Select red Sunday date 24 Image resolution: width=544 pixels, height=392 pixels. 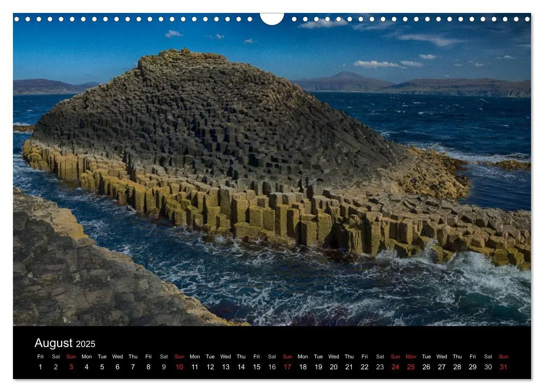(395, 367)
